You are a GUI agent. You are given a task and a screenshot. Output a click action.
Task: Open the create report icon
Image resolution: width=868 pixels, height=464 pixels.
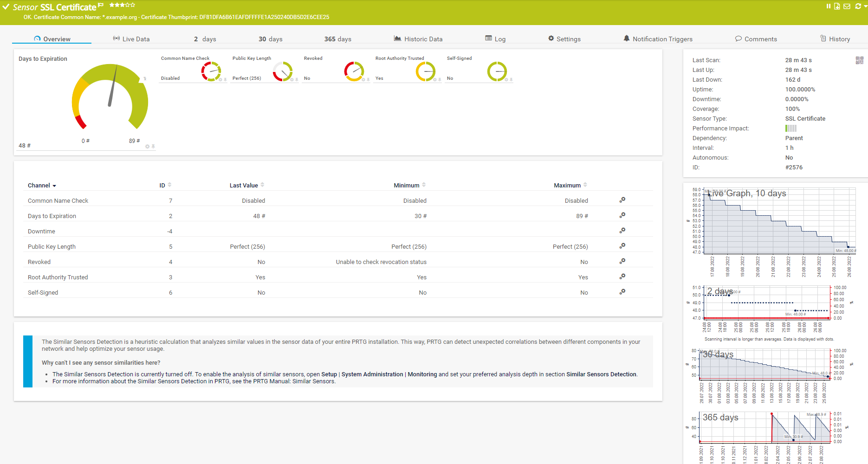point(837,6)
